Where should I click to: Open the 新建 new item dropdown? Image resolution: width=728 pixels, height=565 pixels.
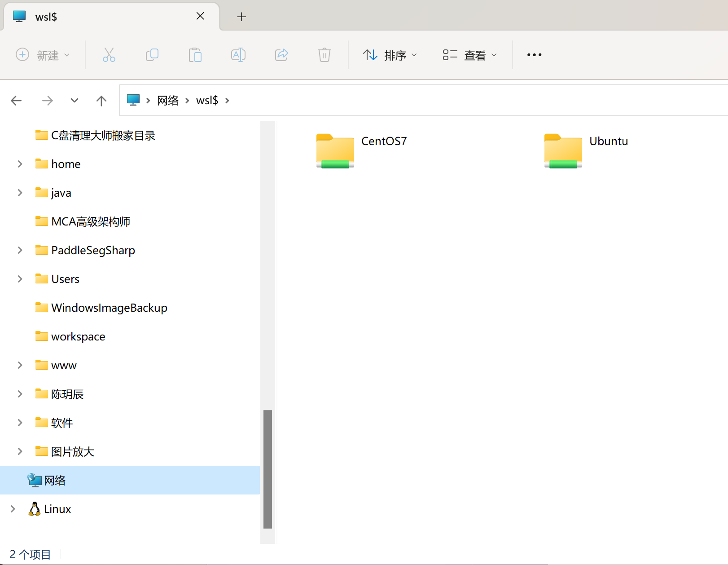43,55
